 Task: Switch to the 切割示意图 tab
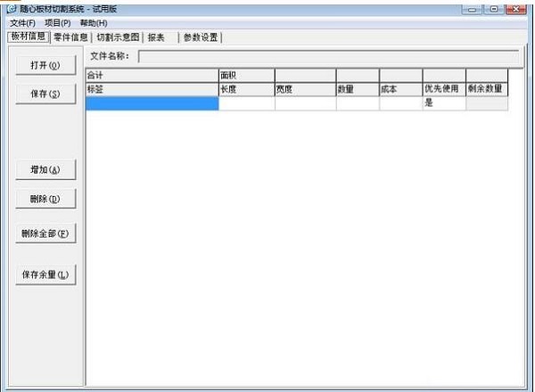point(118,37)
